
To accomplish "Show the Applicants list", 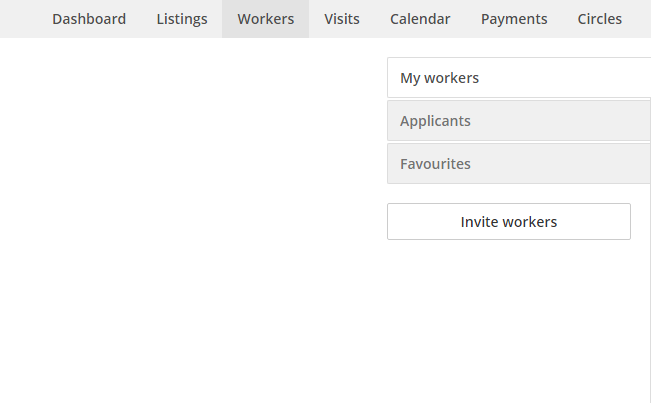I will click(519, 121).
